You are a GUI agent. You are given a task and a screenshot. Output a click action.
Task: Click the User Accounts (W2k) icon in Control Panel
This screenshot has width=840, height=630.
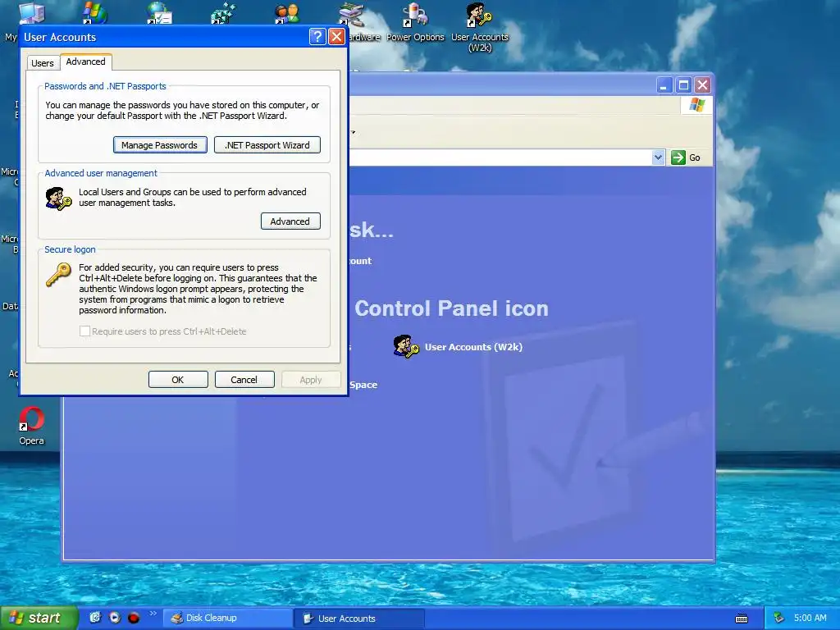(406, 347)
